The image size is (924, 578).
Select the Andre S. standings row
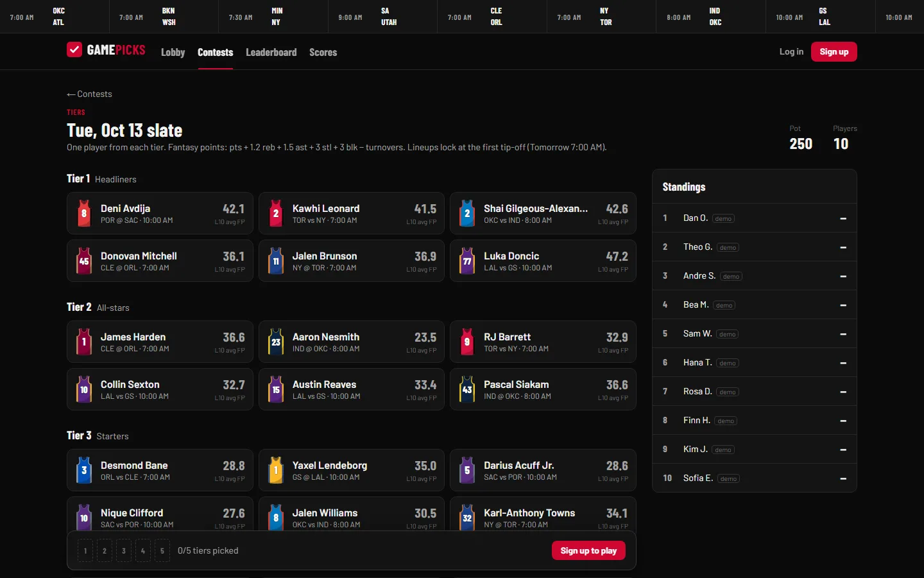point(755,276)
